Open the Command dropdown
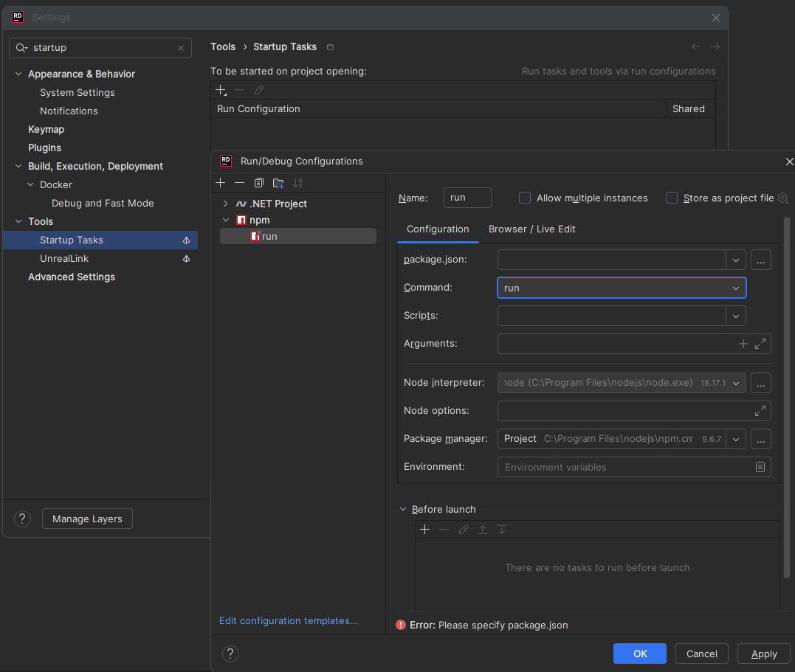 735,288
